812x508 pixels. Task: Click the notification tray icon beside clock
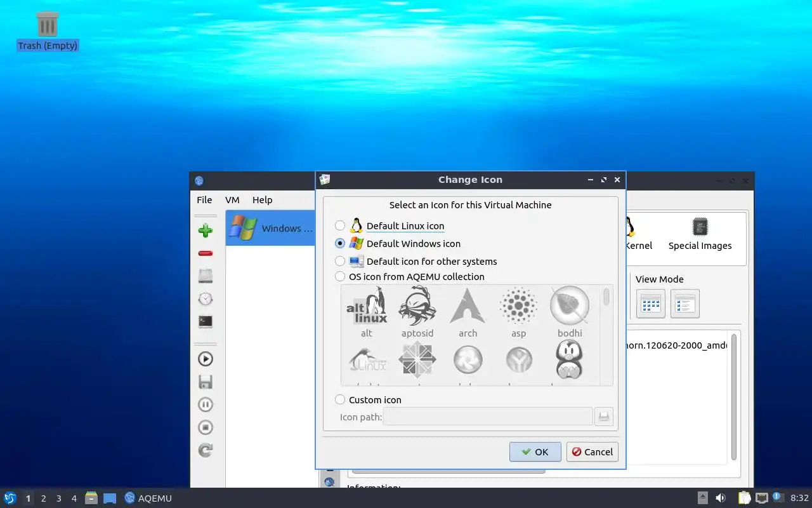click(x=778, y=497)
